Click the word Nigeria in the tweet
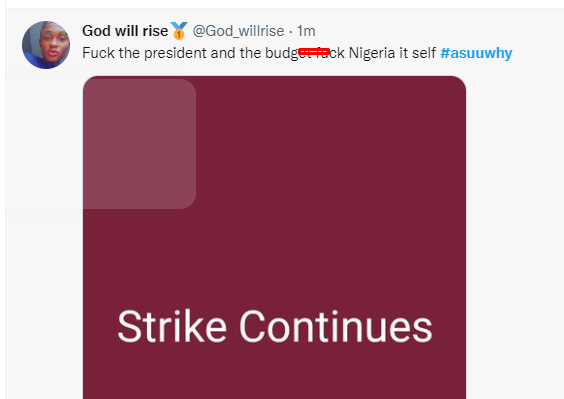 (x=372, y=53)
